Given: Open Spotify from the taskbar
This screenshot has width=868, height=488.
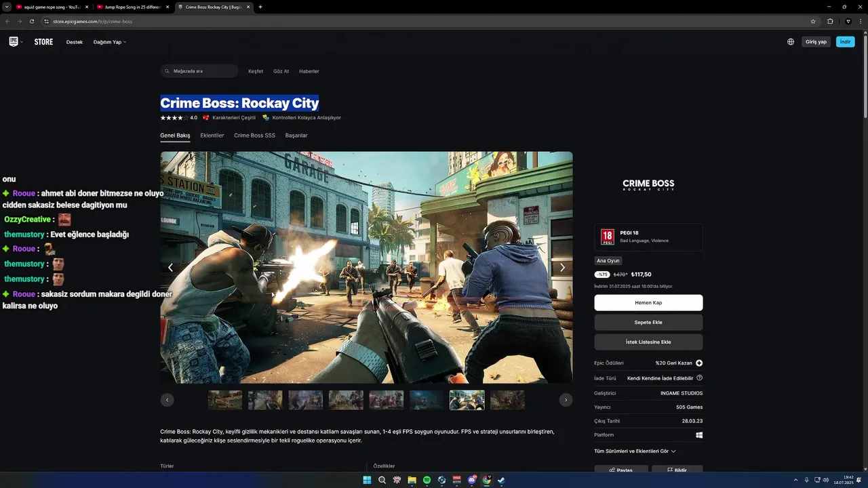Looking at the screenshot, I should click(x=427, y=480).
